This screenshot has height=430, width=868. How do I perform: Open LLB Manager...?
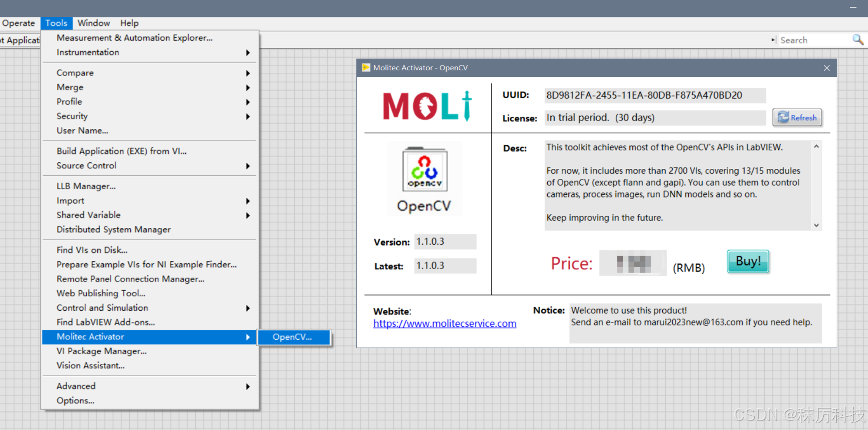pos(150,186)
